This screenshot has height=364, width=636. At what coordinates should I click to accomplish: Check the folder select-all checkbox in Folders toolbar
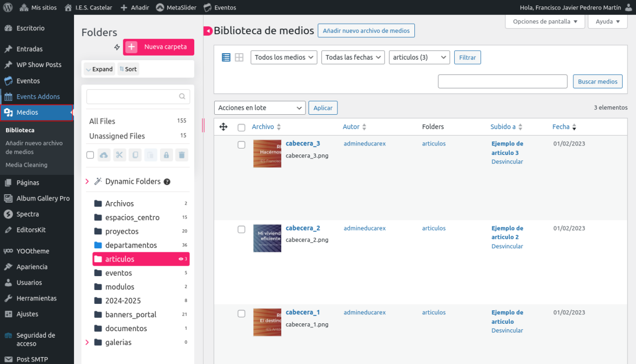click(x=90, y=155)
